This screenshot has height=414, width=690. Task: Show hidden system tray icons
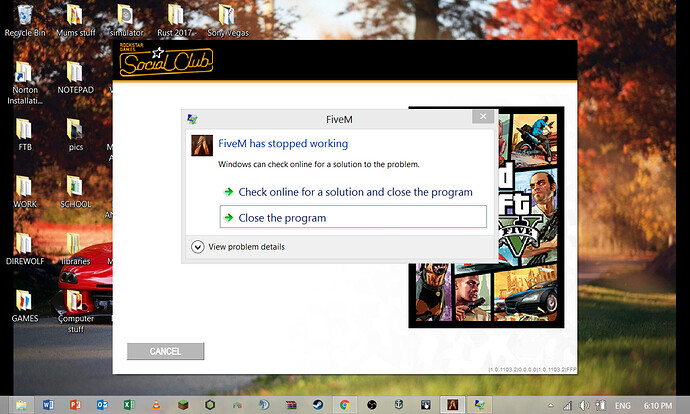point(551,406)
